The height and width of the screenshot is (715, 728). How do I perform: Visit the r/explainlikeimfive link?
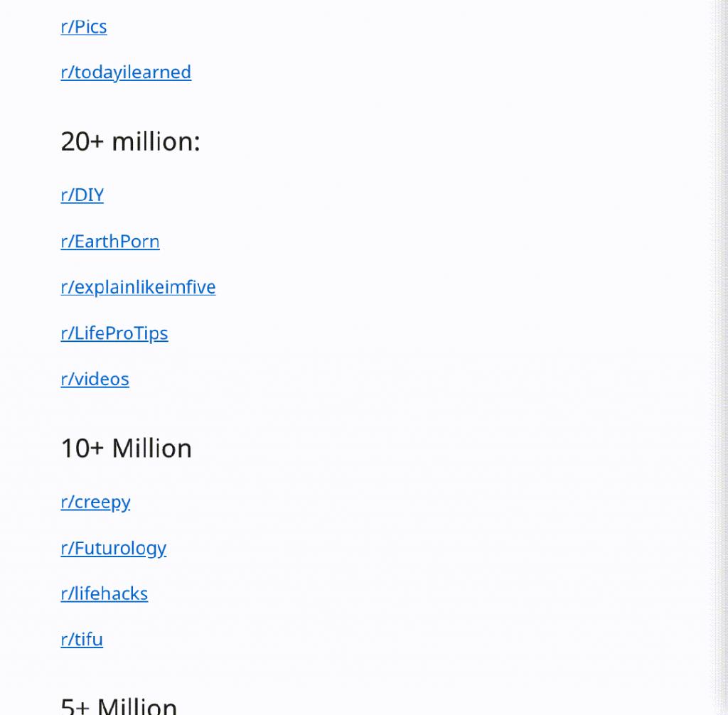tap(139, 287)
